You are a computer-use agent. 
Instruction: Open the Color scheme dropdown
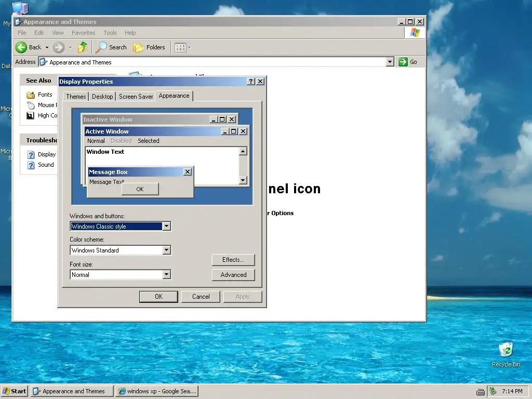[x=166, y=250]
